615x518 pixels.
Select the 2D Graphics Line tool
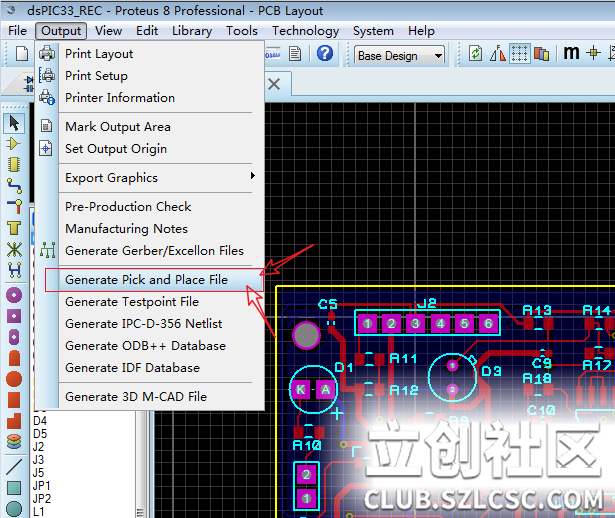(14, 467)
